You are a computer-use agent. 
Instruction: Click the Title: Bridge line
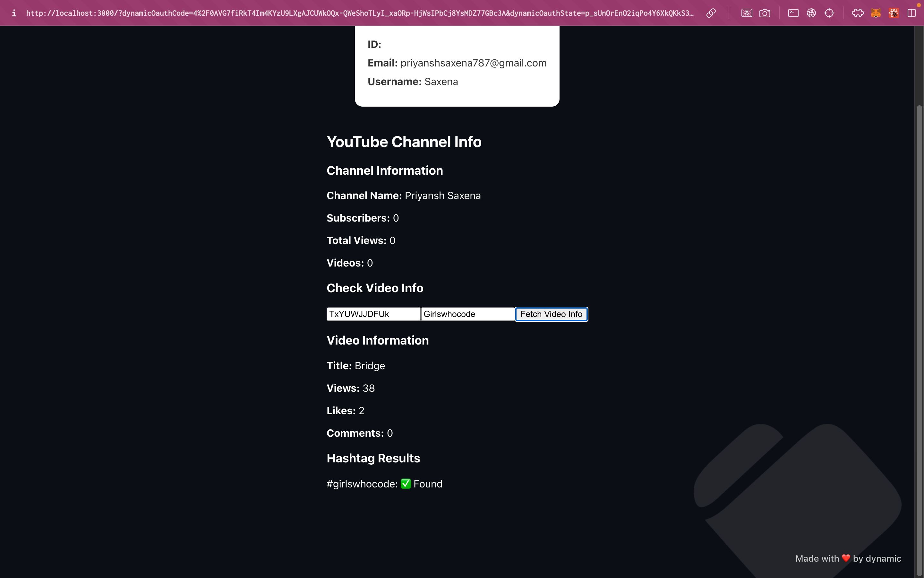(x=356, y=366)
